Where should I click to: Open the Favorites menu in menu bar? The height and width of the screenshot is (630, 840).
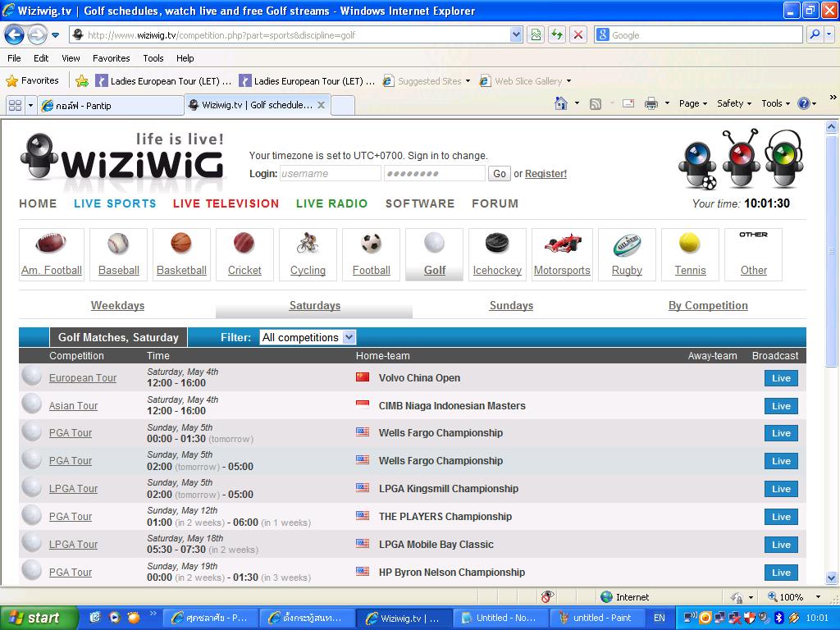tap(111, 58)
